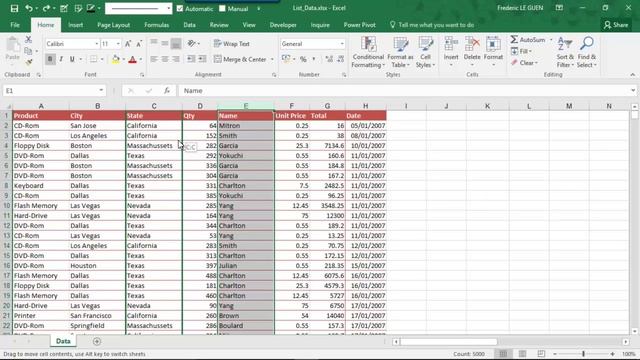The image size is (640, 360).
Task: Toggle align left
Action: coord(154,59)
